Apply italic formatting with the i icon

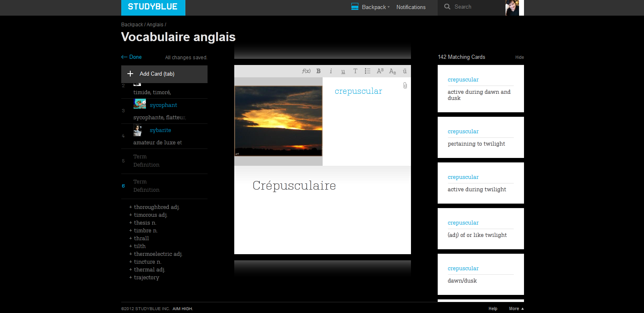click(x=330, y=71)
